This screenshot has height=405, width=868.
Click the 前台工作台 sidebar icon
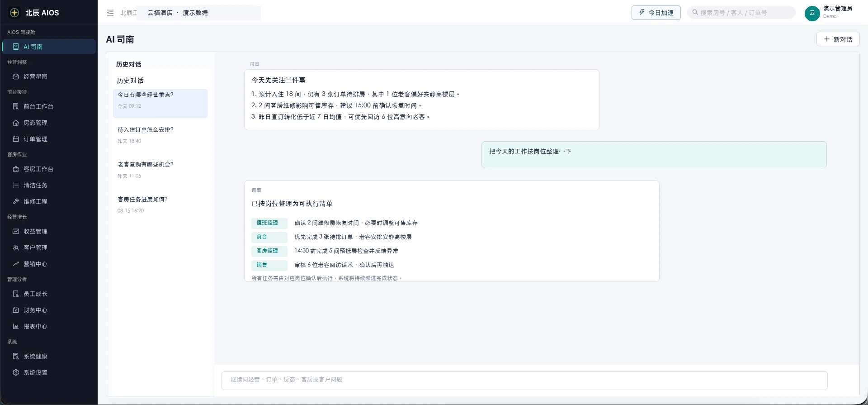coord(16,106)
